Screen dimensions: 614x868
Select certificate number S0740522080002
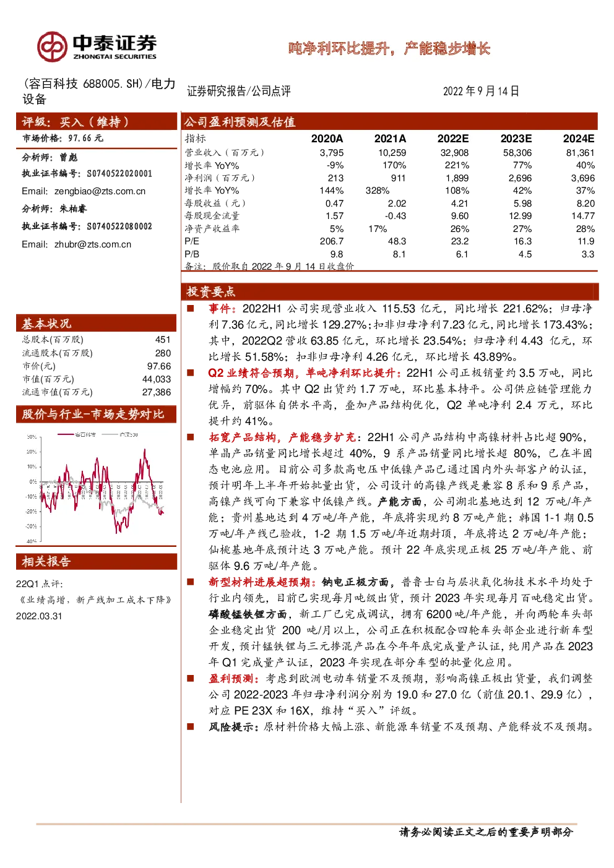119,226
